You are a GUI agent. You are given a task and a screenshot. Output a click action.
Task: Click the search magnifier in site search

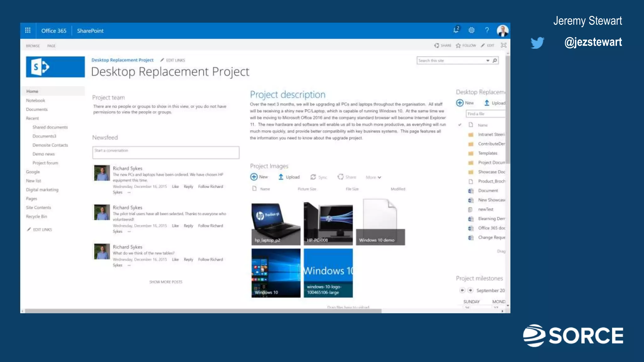click(x=495, y=60)
